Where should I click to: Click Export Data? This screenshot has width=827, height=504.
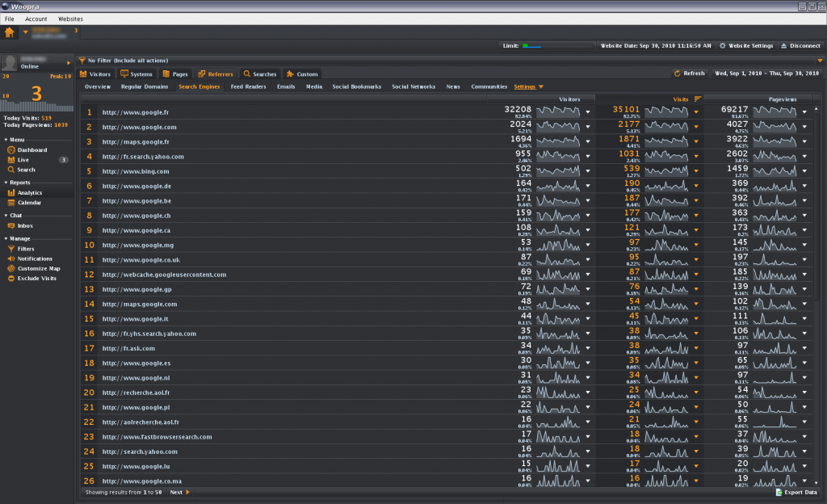796,493
